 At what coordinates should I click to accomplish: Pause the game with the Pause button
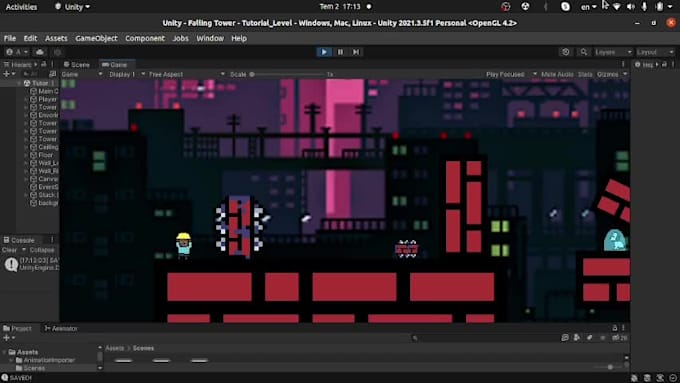click(340, 52)
